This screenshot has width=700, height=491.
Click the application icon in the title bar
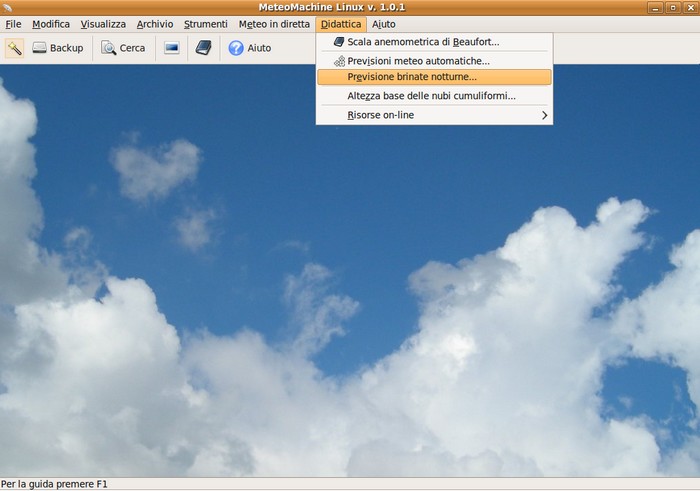click(7, 7)
